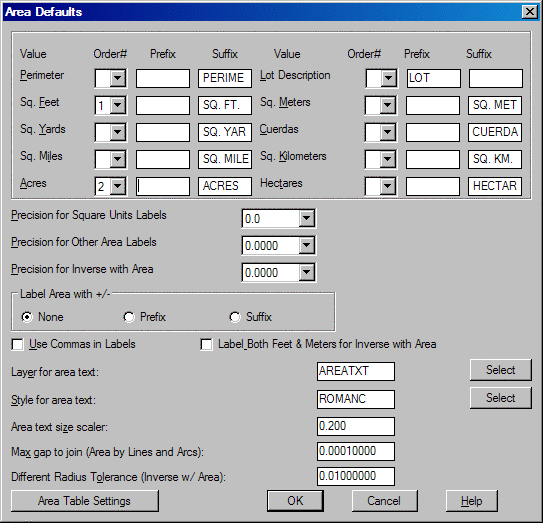Choose Suffix for Label Area with +/-
This screenshot has width=543, height=523.
pos(235,317)
